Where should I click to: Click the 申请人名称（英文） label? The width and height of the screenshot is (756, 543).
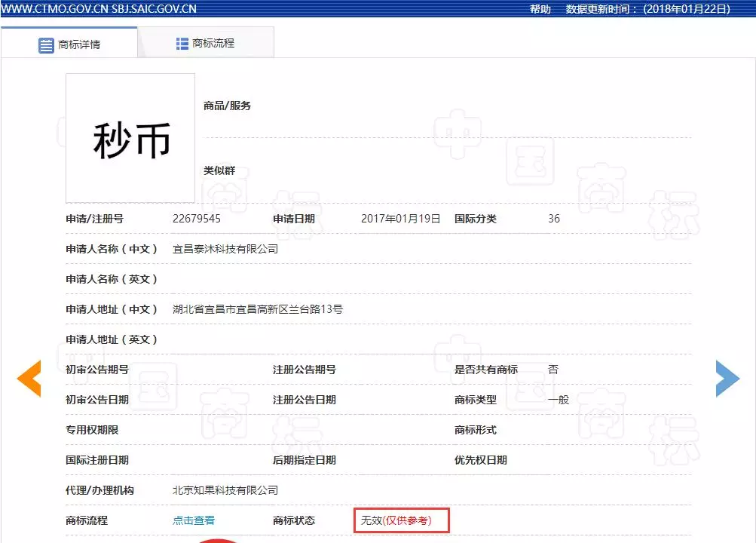pos(112,279)
